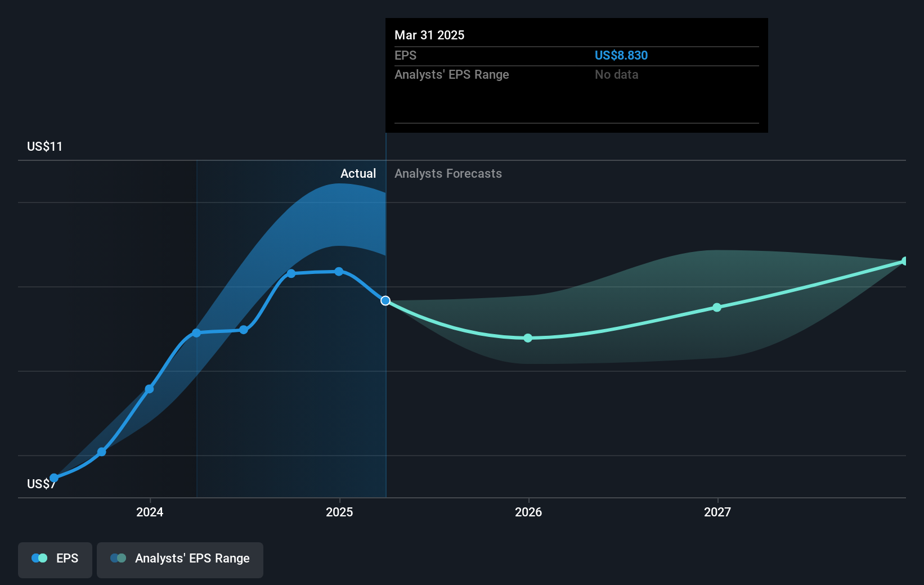Click the 2026 x-axis label
Screen dimensions: 924x585
coord(528,512)
